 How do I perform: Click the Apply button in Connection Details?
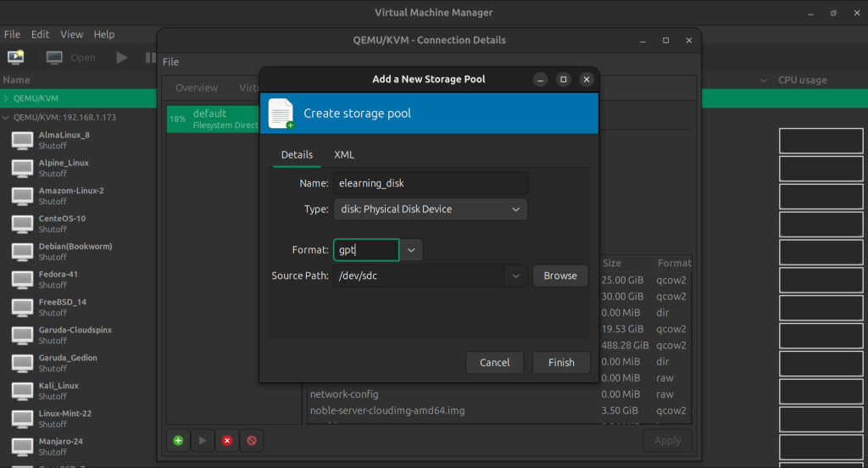[x=667, y=441]
